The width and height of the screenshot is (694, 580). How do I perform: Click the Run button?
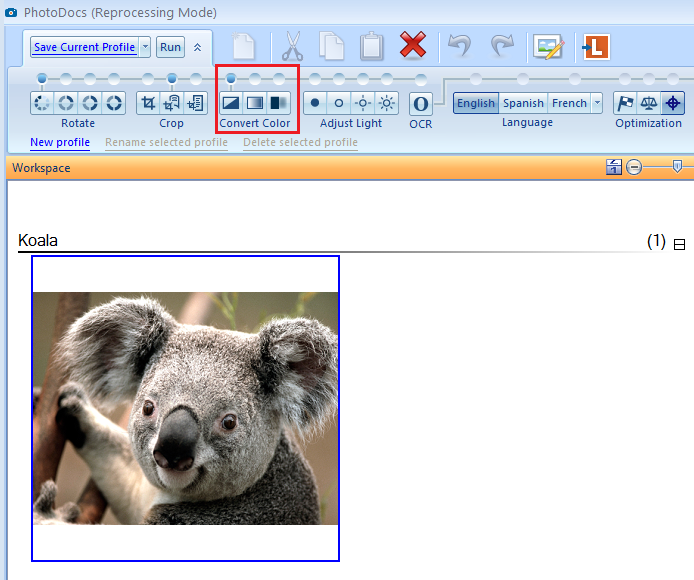click(170, 47)
